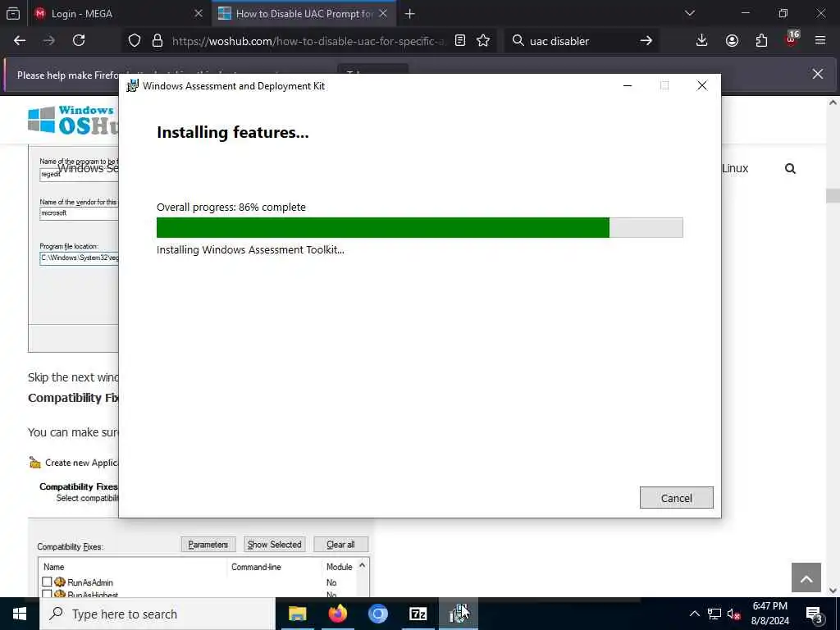
Task: Open the Firefox application hamburger menu
Action: click(x=820, y=41)
